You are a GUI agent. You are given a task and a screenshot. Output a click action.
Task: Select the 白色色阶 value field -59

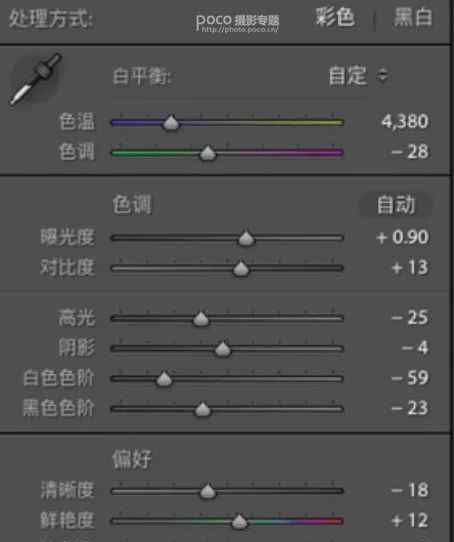(410, 378)
